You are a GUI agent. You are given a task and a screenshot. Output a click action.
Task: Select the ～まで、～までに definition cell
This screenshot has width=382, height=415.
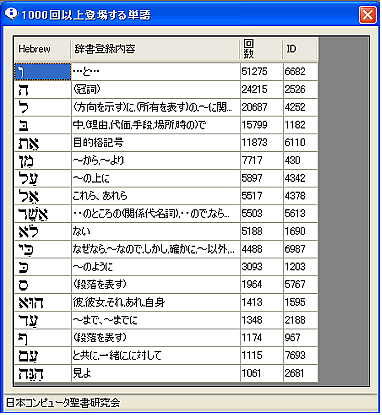156,320
